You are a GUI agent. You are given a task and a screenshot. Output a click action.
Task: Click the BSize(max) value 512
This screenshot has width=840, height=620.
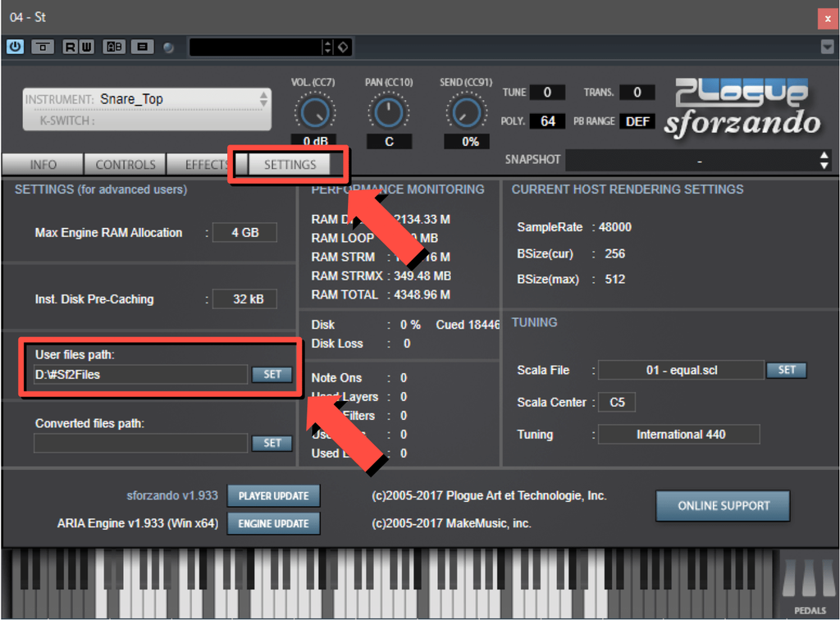tap(614, 279)
